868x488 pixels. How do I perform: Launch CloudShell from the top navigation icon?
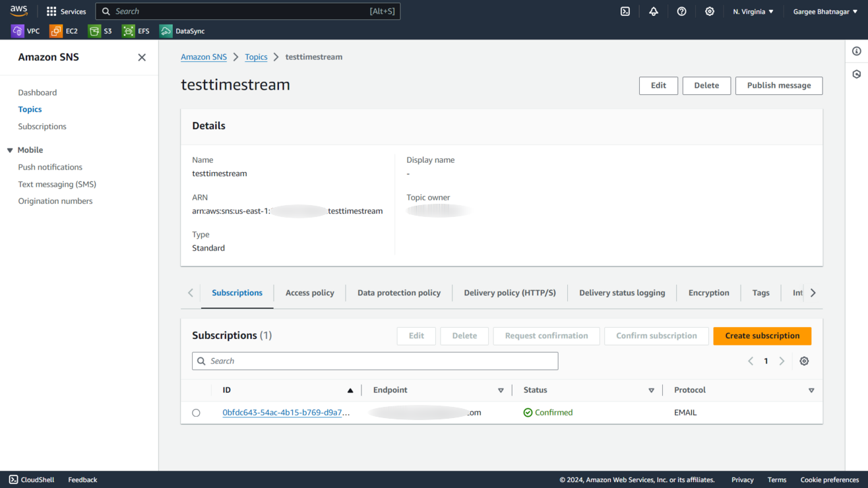pyautogui.click(x=625, y=11)
